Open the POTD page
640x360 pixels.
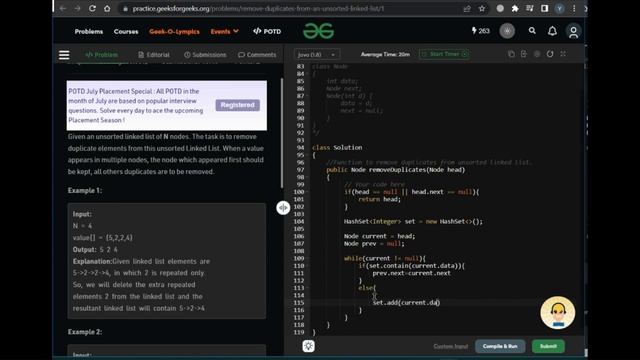tap(267, 31)
